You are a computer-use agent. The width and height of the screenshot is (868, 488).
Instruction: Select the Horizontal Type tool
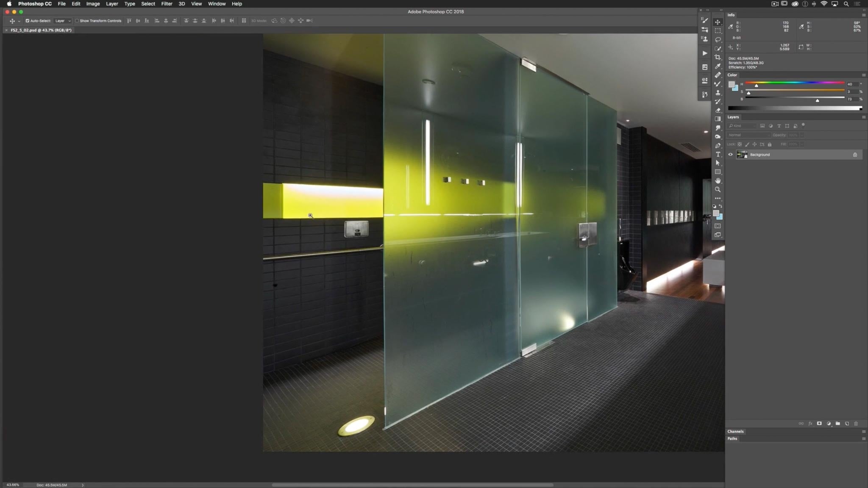point(718,155)
